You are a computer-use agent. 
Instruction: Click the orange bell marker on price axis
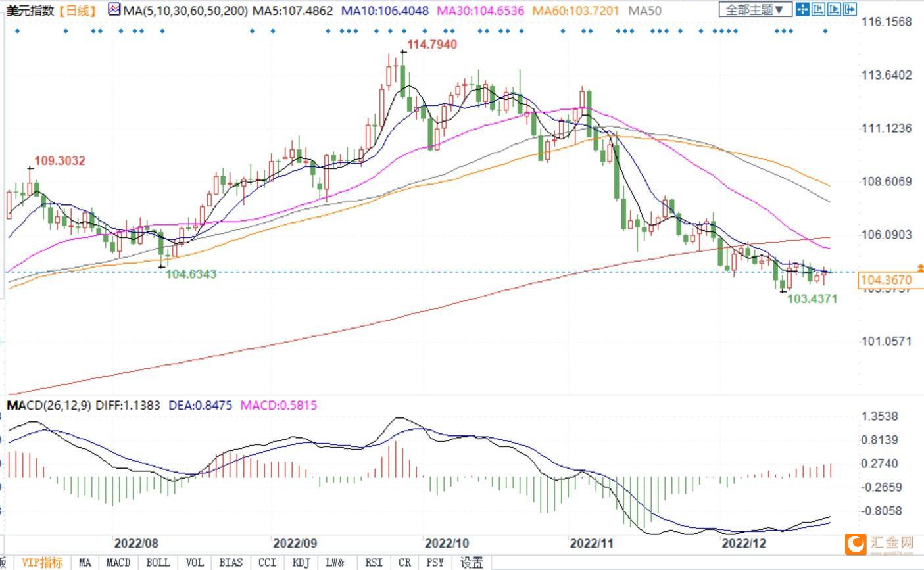click(920, 268)
